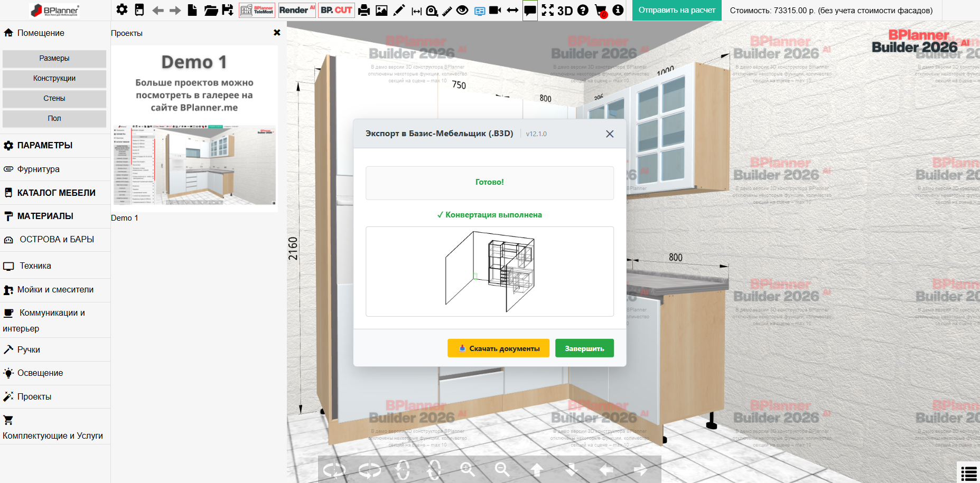The image size is (980, 483).
Task: Rotate camera right with second orbit icon
Action: tap(370, 469)
